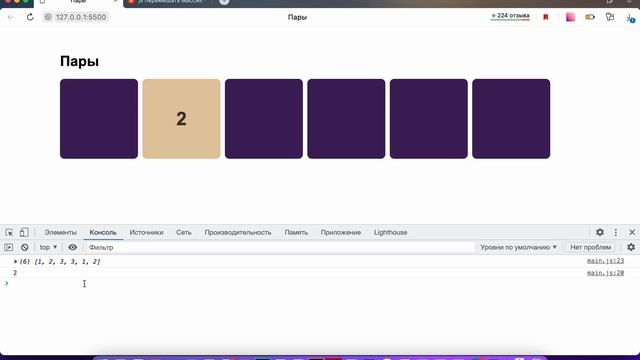Open the main.js:20 source link
The height and width of the screenshot is (360, 640).
tap(605, 273)
